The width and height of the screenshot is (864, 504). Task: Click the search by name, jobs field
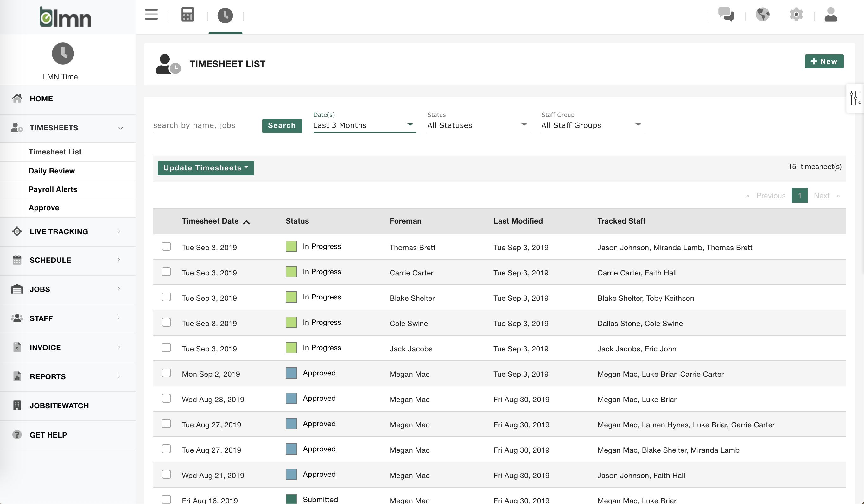click(x=204, y=125)
